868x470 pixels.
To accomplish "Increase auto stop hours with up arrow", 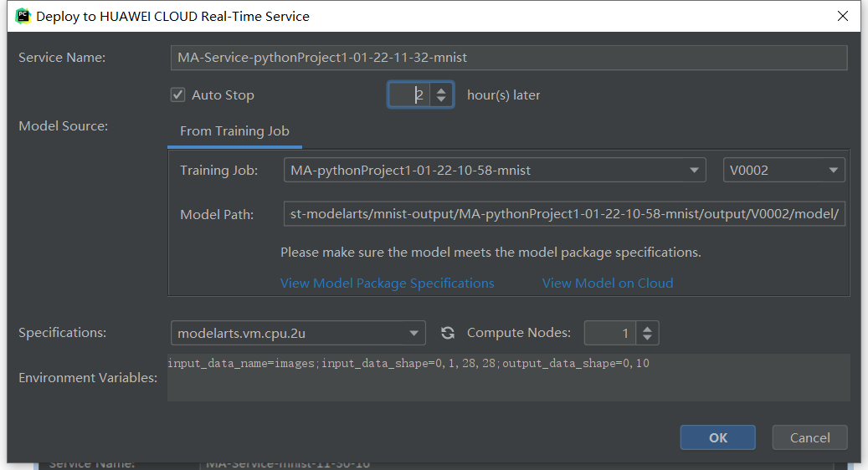I will [441, 90].
